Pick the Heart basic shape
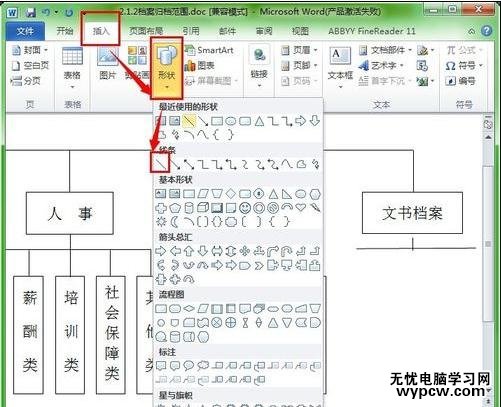The image size is (501, 407). (x=301, y=208)
